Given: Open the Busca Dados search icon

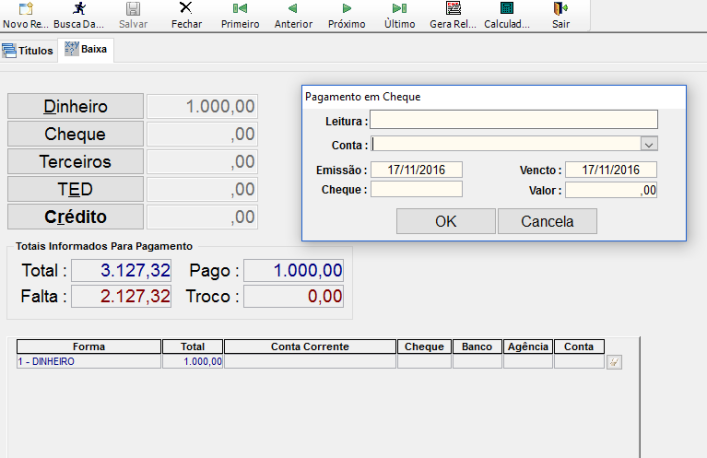Looking at the screenshot, I should point(78,9).
